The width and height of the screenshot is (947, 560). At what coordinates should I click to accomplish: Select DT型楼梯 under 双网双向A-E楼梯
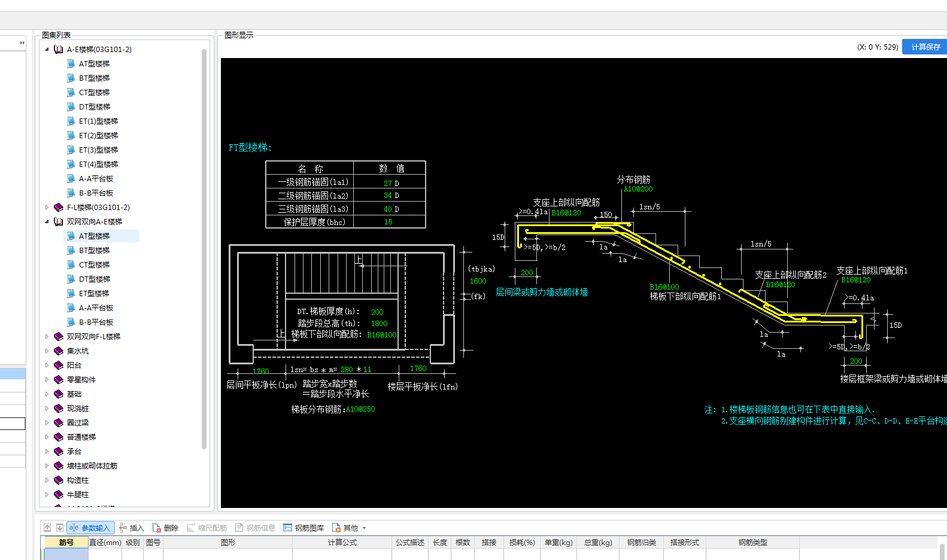click(95, 279)
